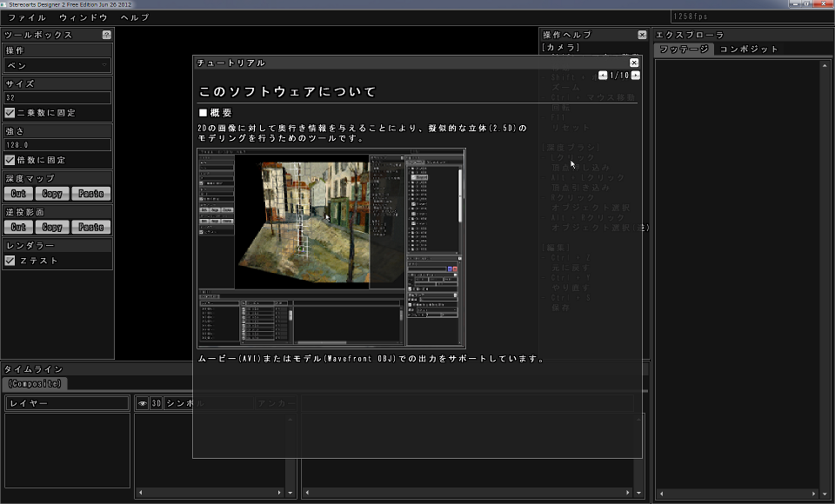
Task: Switch to the コンポジット tab
Action: coord(748,49)
